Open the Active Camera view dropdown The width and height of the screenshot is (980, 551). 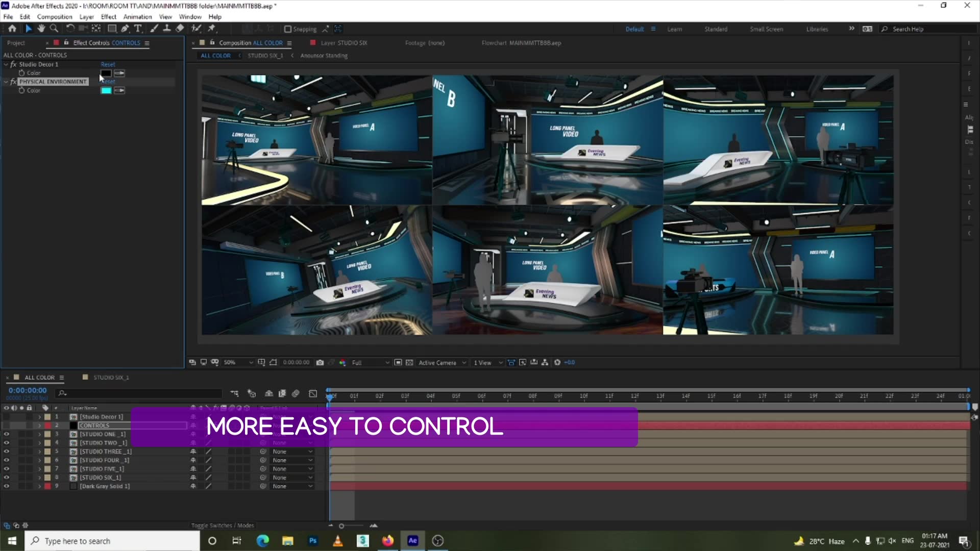coord(442,363)
